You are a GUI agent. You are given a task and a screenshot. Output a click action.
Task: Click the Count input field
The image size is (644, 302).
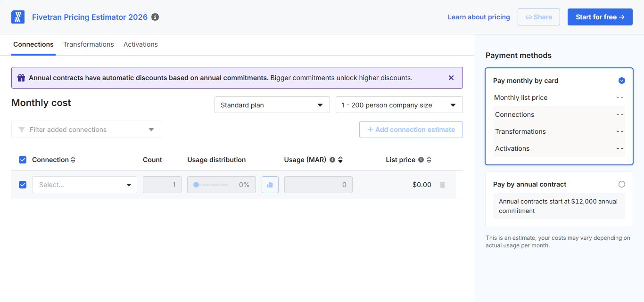(162, 185)
